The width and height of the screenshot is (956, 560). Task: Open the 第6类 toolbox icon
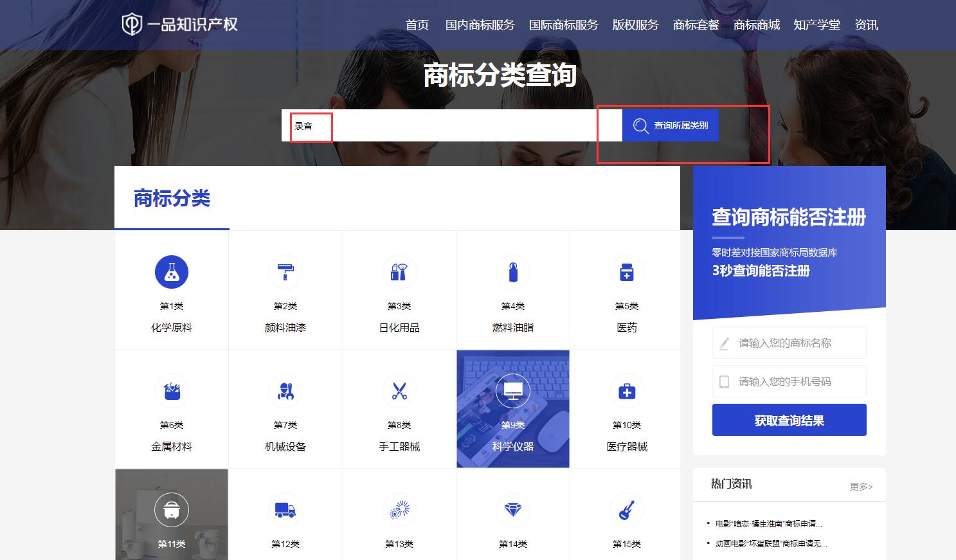172,391
